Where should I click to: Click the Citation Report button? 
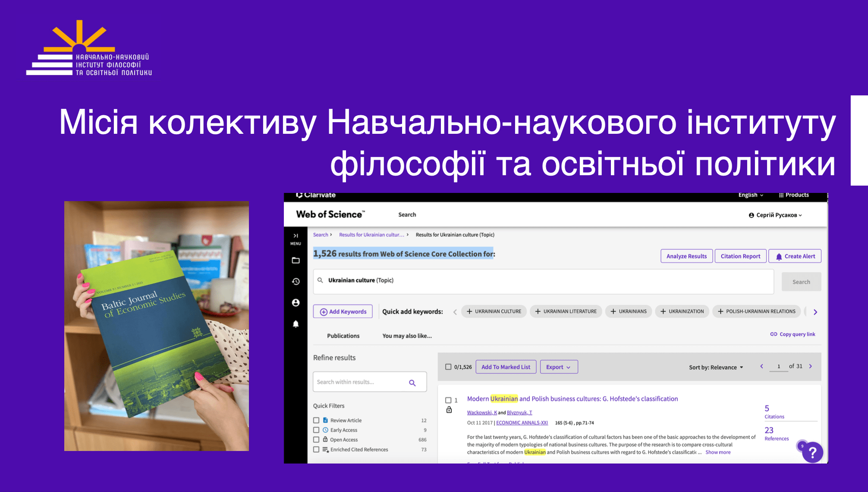click(x=740, y=256)
